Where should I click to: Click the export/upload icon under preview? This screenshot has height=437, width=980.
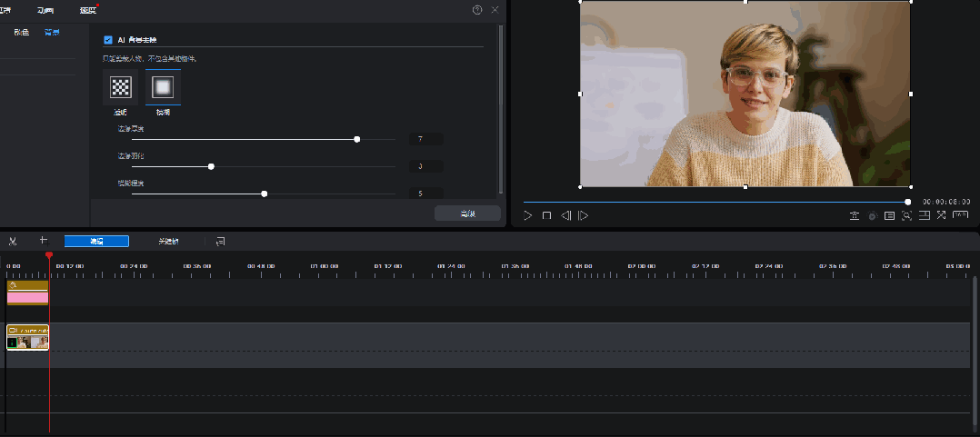coord(855,215)
